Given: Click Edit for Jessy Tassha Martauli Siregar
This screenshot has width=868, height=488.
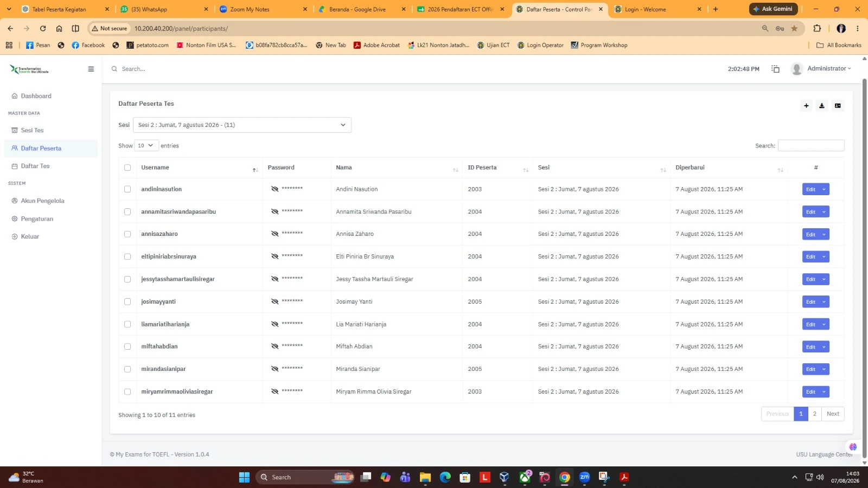Looking at the screenshot, I should (x=810, y=279).
